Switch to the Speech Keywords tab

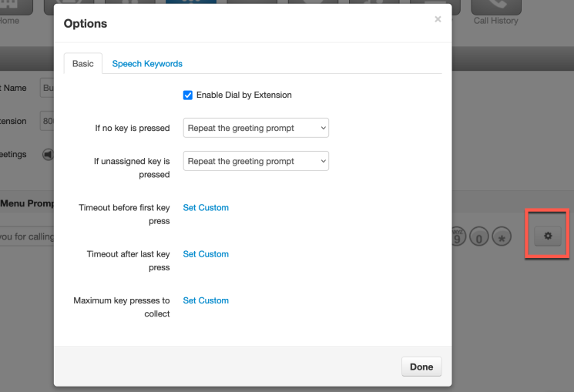pos(147,64)
